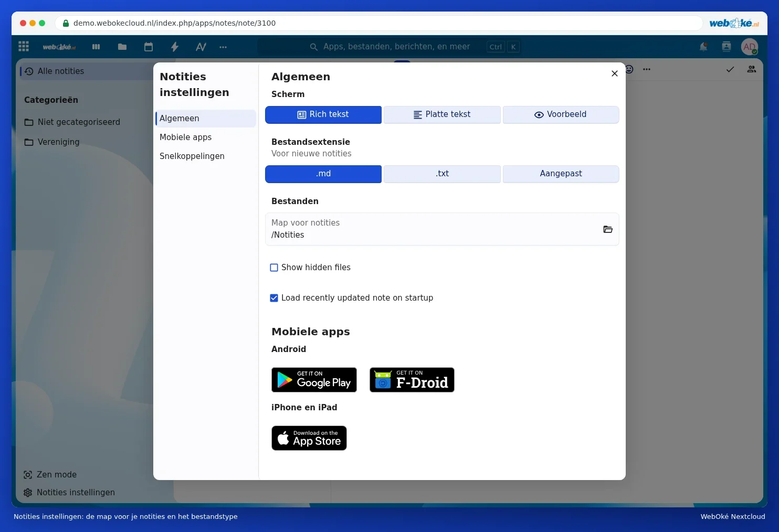
Task: Open the editor toolbar three-dot menu
Action: 647,69
